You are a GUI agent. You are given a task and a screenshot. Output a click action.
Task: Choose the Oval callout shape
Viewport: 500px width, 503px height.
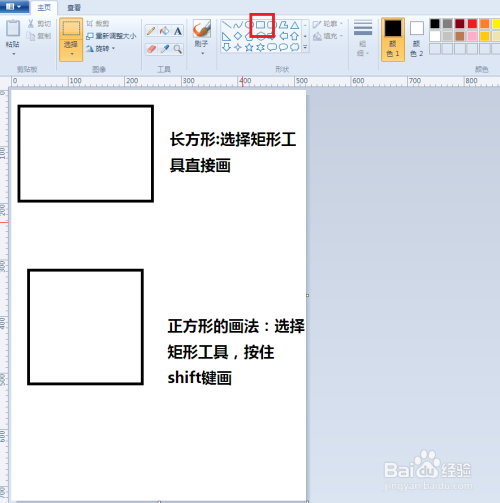pyautogui.click(x=283, y=47)
